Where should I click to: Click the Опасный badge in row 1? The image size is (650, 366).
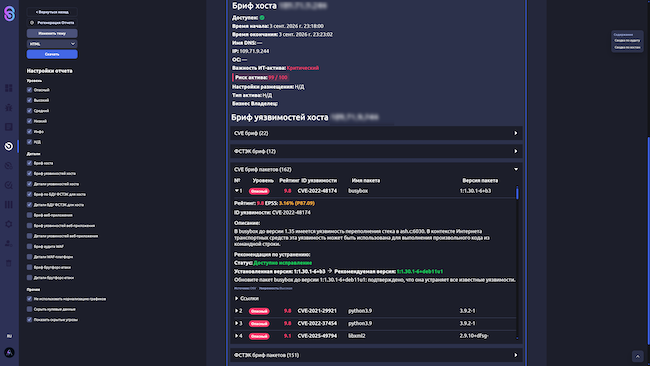(259, 191)
